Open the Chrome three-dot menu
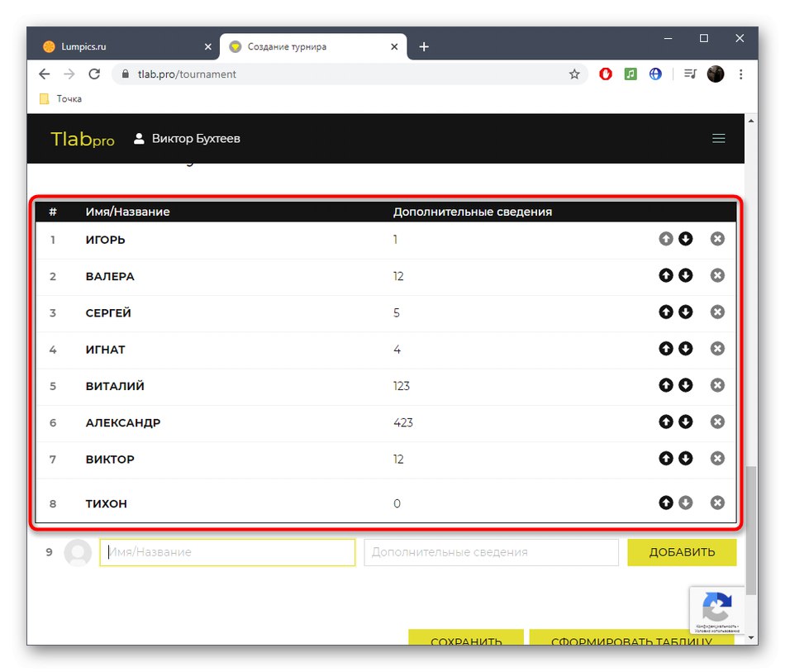Screen dimensions: 785x672 coord(740,74)
